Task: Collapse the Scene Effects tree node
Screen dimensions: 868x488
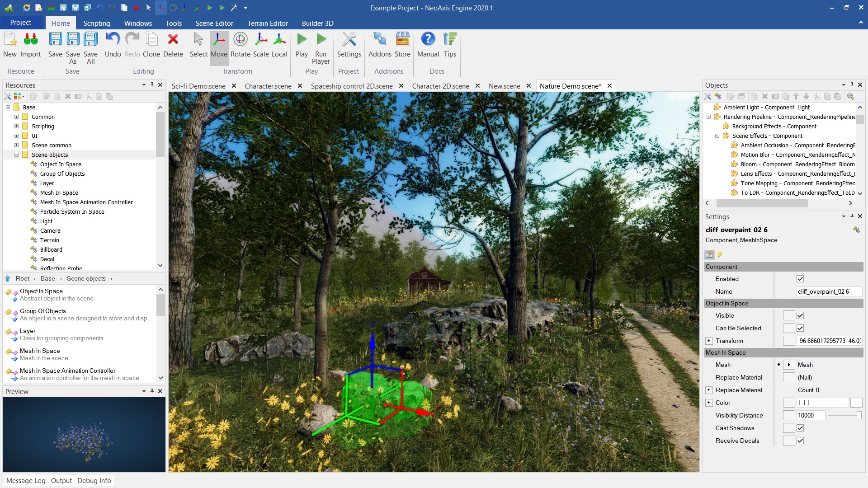Action: [x=717, y=136]
